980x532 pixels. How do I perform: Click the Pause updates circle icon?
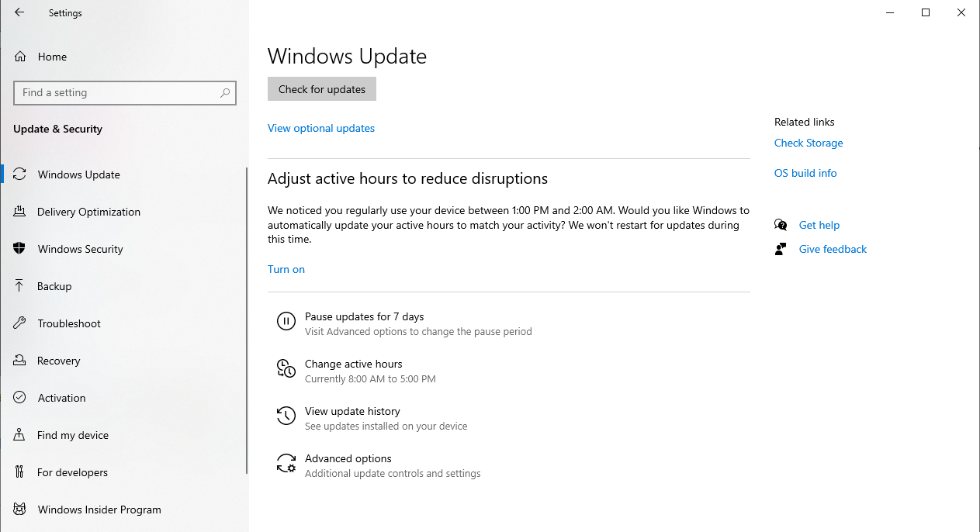pos(286,322)
